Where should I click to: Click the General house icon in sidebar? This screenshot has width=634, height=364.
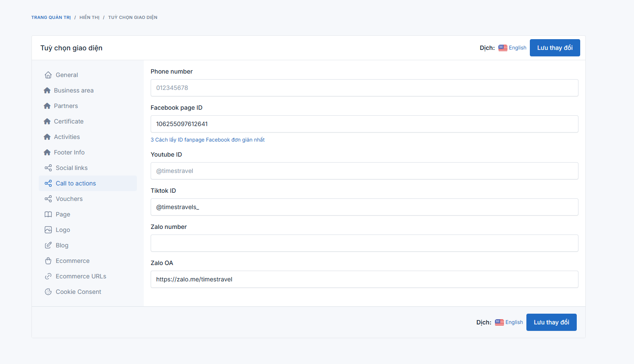(48, 75)
